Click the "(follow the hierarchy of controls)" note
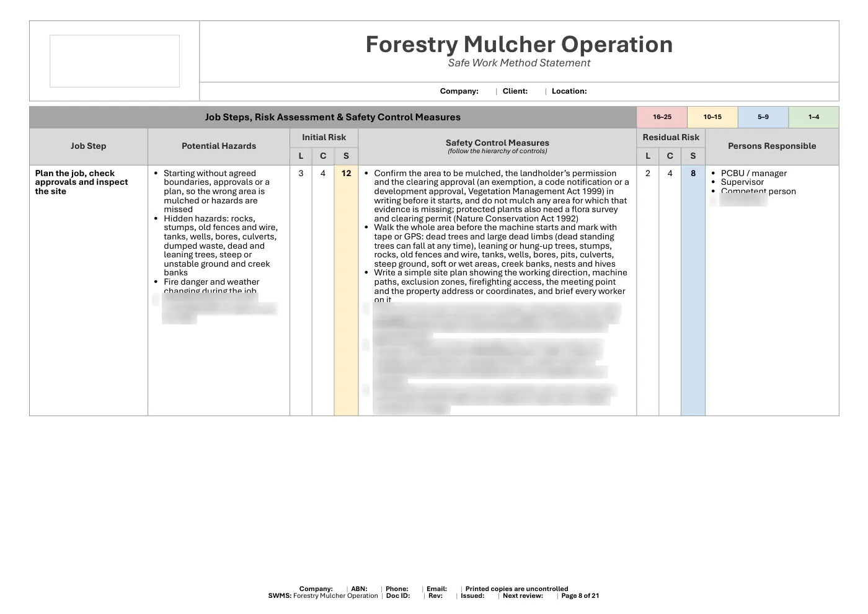 (x=497, y=151)
